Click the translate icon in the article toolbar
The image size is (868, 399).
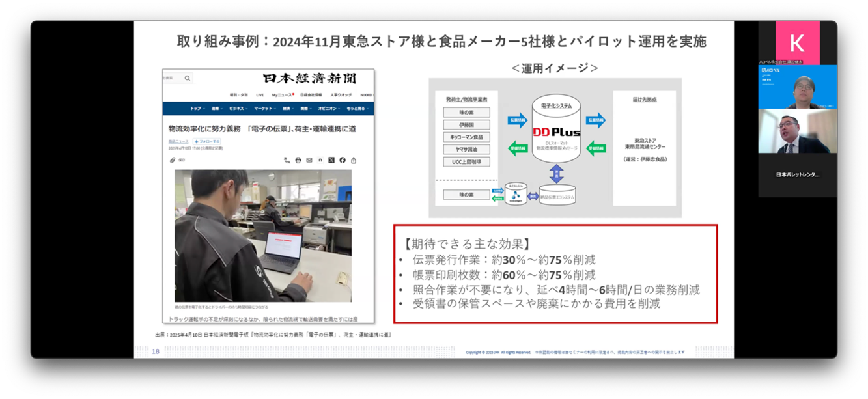(287, 159)
